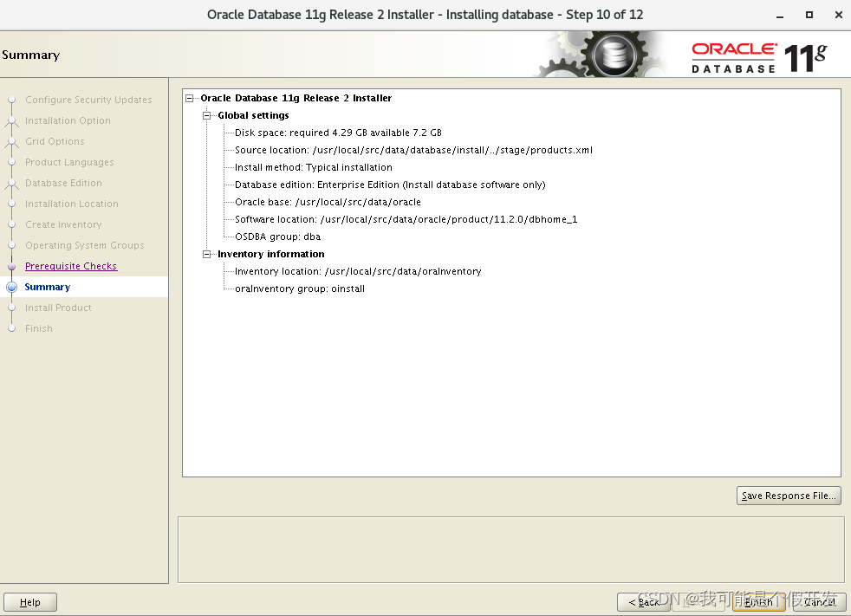Click the "Database edition: Enterprise Edition" row
Screen dimensions: 851x616
pyautogui.click(x=390, y=185)
